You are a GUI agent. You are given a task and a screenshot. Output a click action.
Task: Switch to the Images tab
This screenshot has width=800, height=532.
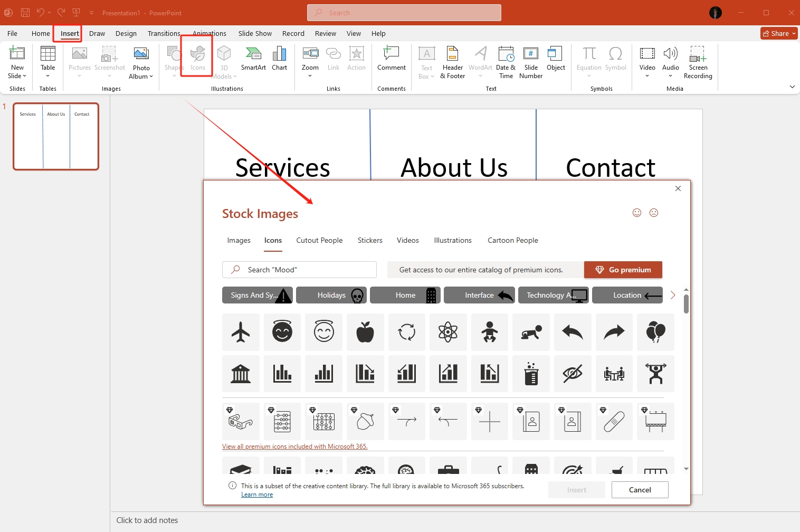239,240
